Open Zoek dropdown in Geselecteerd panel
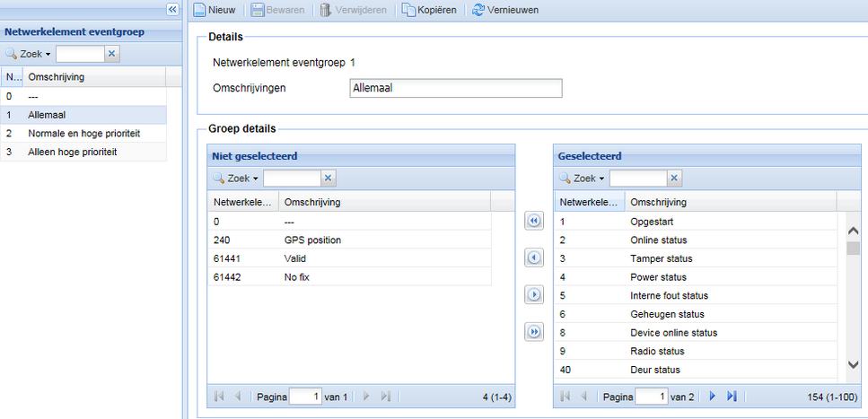Viewport: 868px width, 419px height. tap(582, 179)
